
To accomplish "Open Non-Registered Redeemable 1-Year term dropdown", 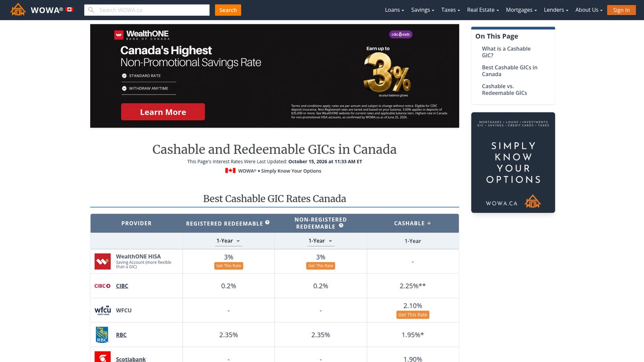I will [321, 241].
